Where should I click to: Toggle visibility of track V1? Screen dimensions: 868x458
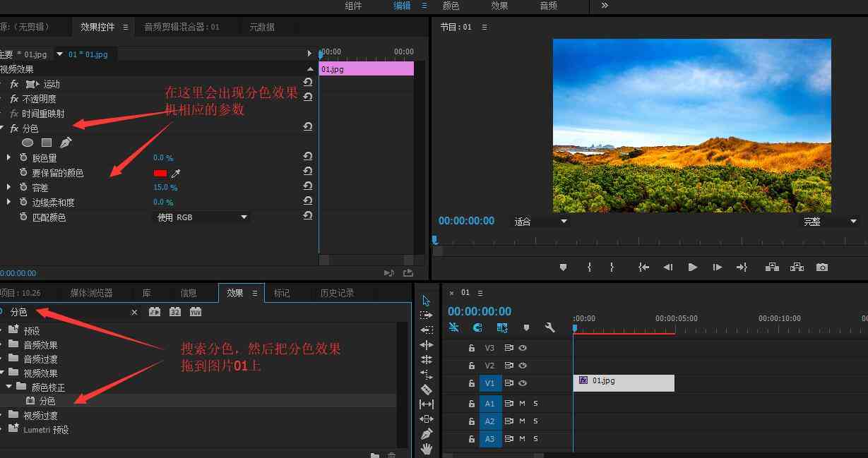coord(523,383)
